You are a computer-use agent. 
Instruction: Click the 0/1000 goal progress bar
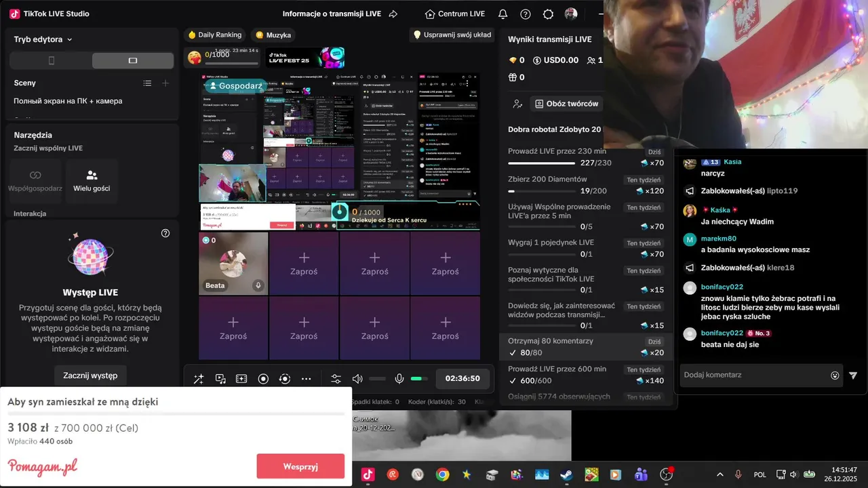[231, 64]
